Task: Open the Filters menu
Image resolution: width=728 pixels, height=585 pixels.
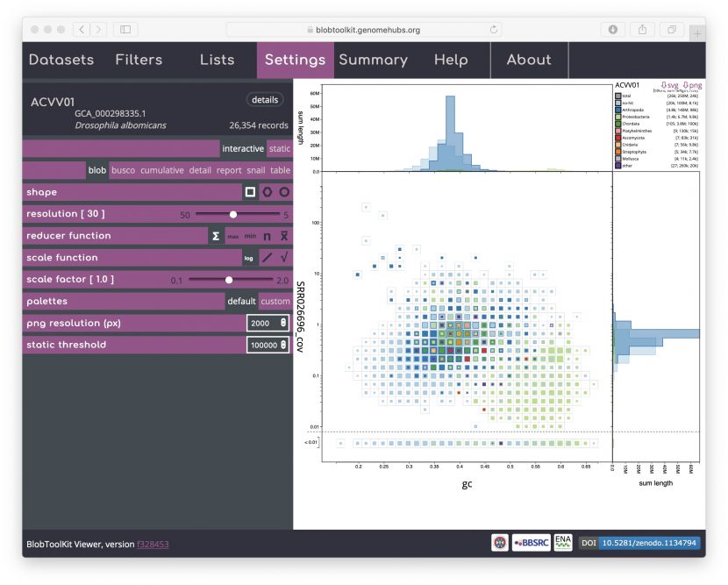Action: pos(139,60)
